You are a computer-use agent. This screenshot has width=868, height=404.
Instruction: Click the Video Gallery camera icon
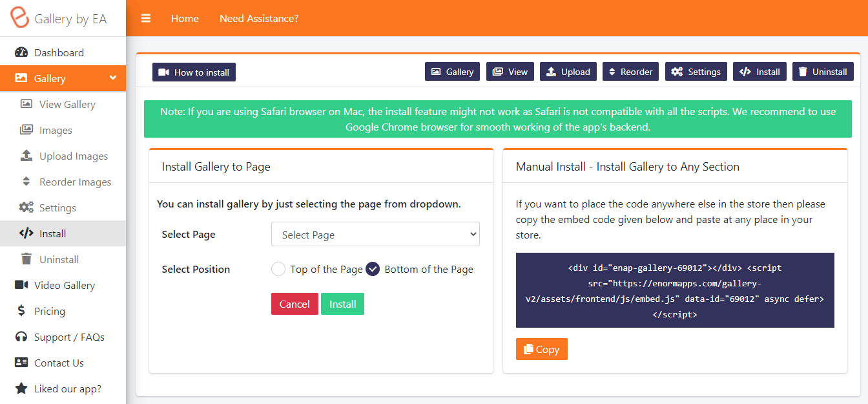21,285
